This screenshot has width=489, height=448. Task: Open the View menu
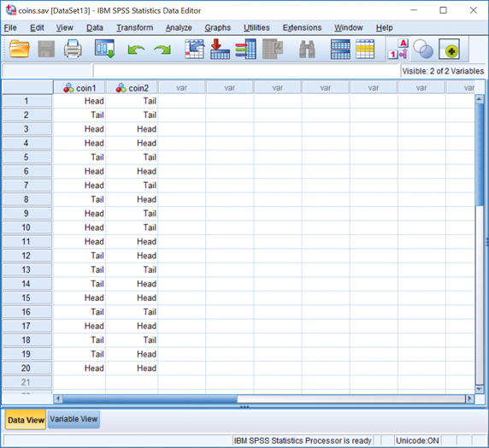point(65,27)
